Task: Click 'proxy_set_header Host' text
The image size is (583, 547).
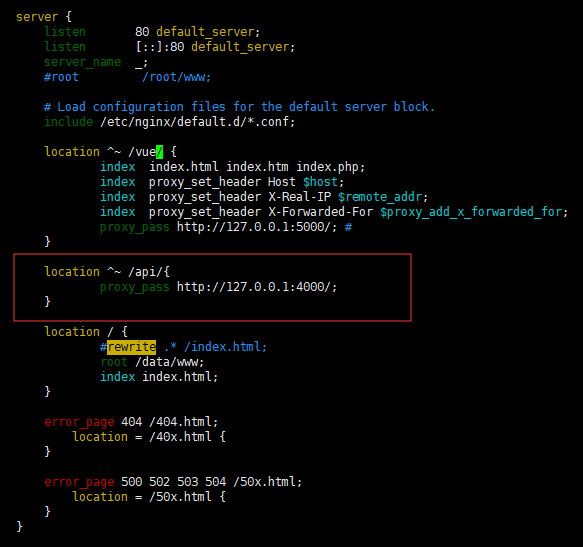Action: (x=222, y=182)
